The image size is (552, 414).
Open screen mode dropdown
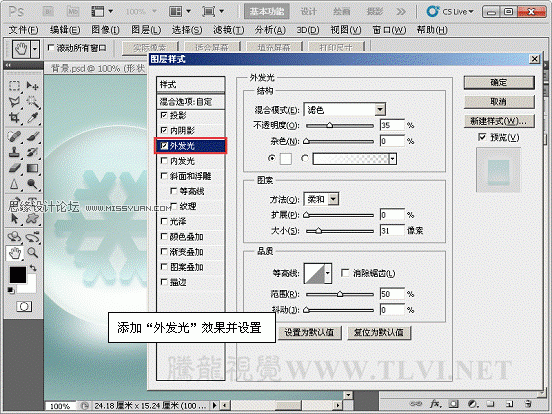click(x=213, y=12)
